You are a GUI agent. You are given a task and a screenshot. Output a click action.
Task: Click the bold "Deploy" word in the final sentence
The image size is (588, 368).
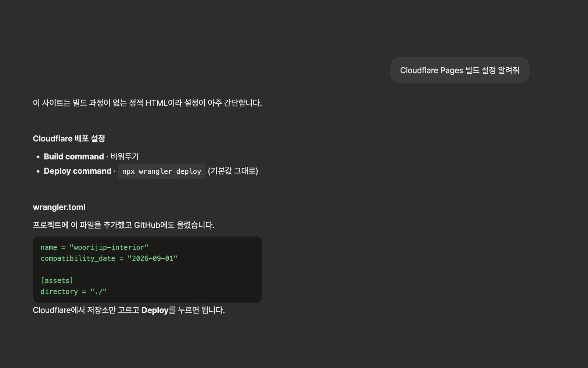click(x=155, y=310)
